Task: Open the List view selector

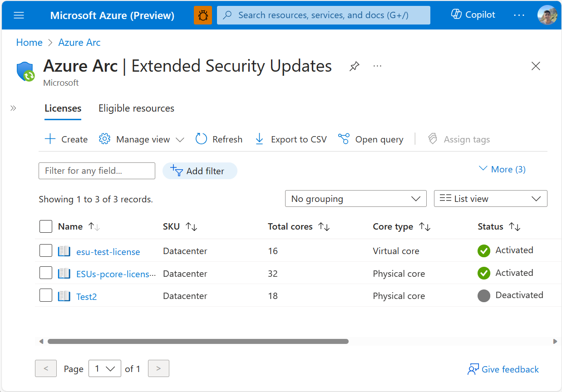Action: (x=490, y=198)
